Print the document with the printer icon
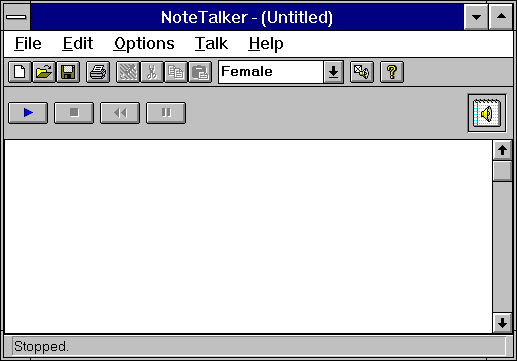Viewport: 517px width, 361px height. 98,72
